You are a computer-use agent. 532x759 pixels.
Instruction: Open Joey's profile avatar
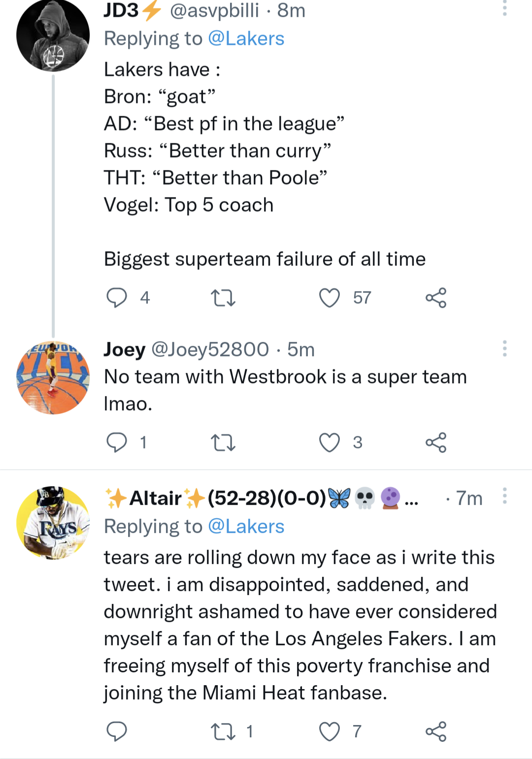(53, 378)
